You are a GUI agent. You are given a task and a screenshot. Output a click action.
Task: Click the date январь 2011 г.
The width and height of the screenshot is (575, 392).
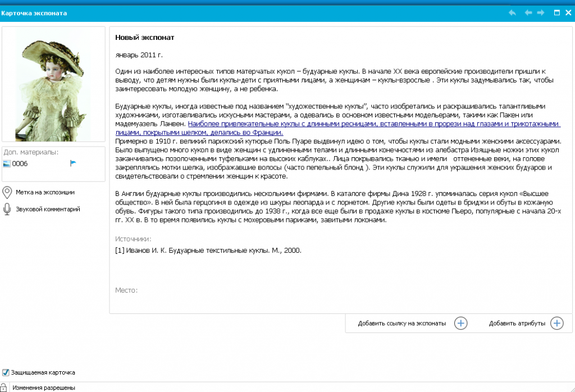[x=139, y=55]
